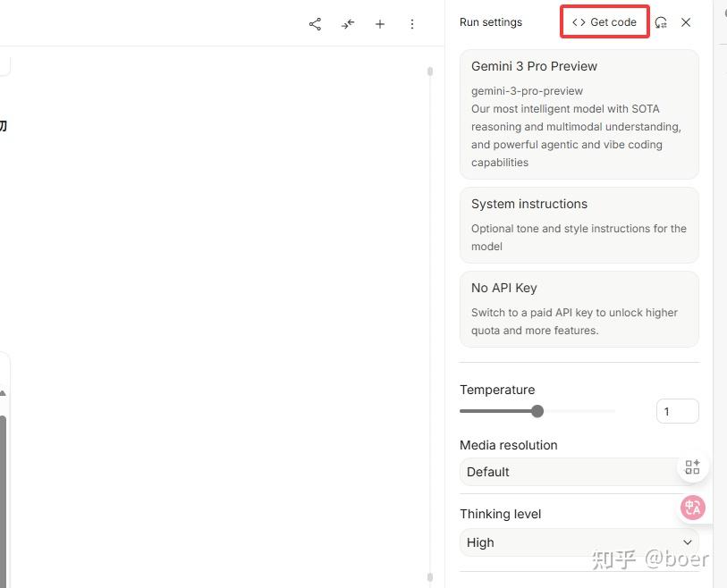Click the Thinking level label
The height and width of the screenshot is (588, 727).
click(x=500, y=514)
